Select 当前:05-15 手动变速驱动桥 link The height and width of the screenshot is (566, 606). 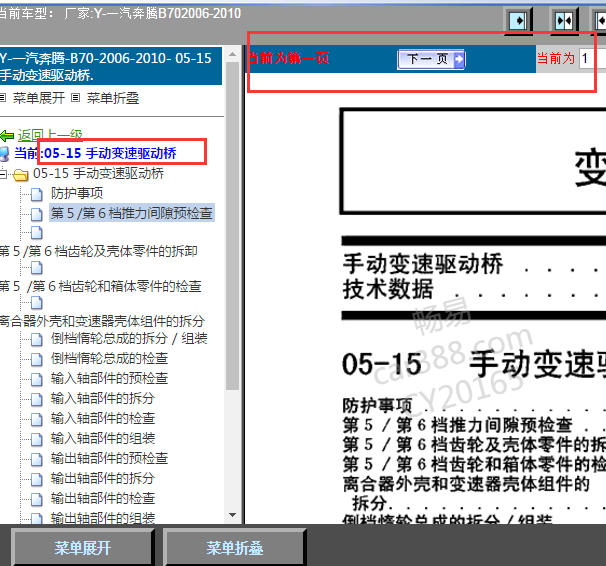click(x=95, y=153)
